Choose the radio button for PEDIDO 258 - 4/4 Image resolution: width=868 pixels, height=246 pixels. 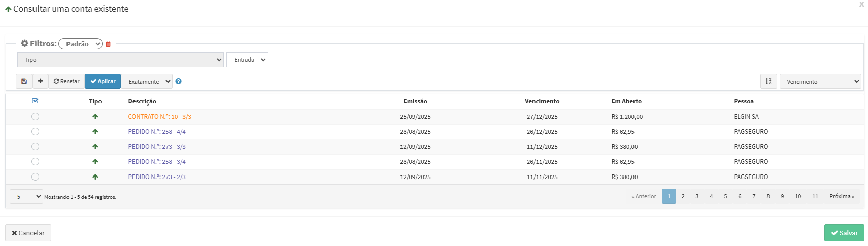pos(35,132)
